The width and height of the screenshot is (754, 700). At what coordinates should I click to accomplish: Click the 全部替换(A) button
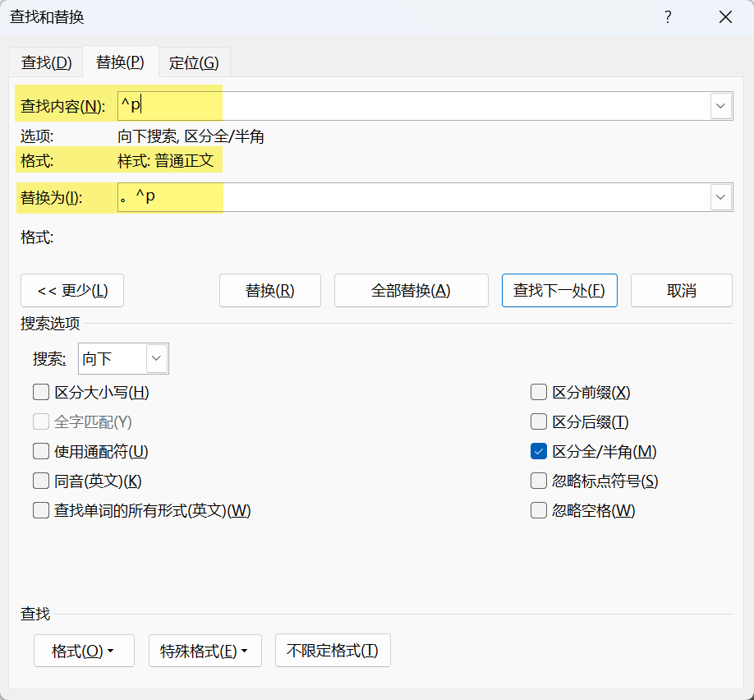[411, 291]
